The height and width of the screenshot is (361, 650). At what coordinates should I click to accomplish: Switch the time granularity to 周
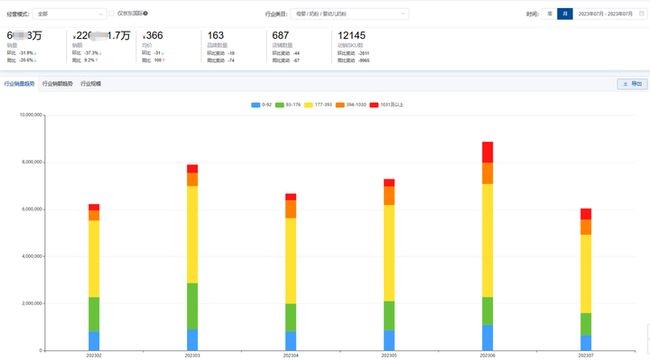[549, 14]
